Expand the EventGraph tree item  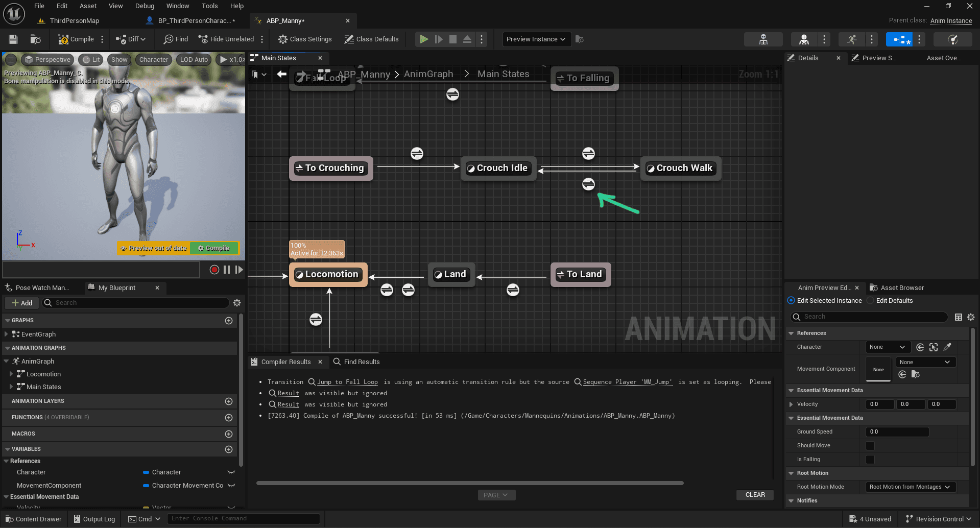point(6,334)
